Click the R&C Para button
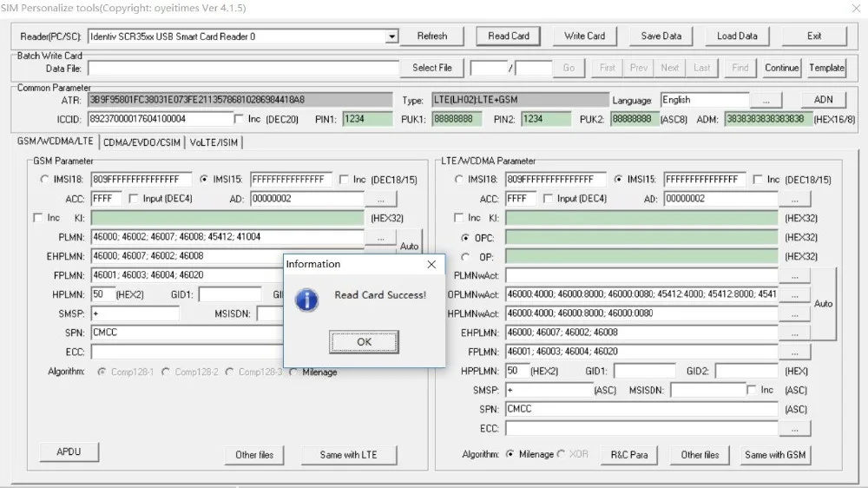 [x=628, y=455]
